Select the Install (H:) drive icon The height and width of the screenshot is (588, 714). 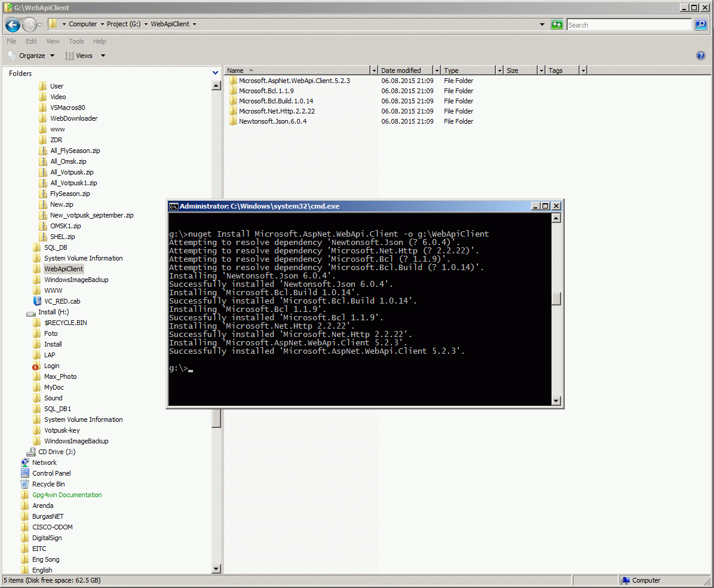[31, 313]
